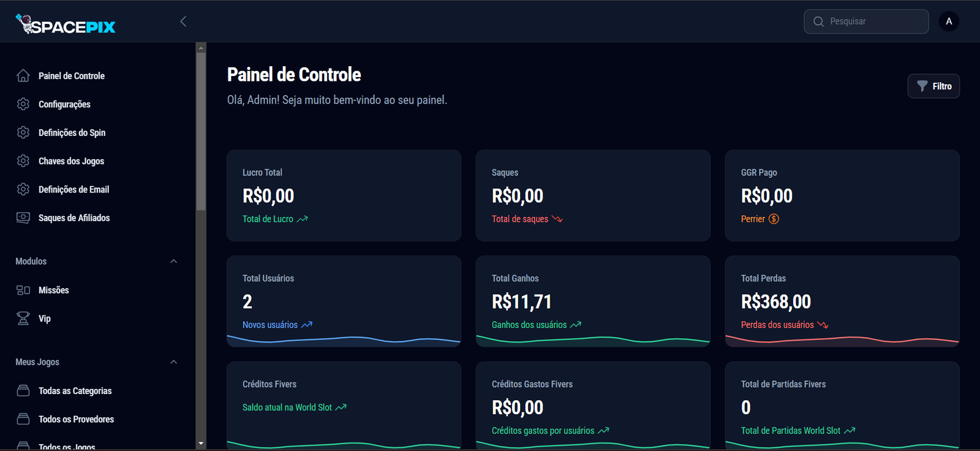Click the Total de Lucro link
Screen dimensions: 980x451
[268, 219]
